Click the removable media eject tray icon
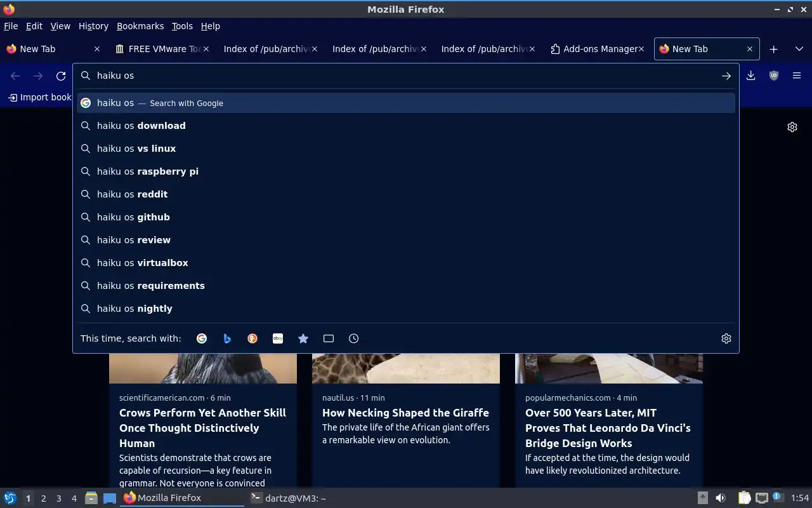The height and width of the screenshot is (508, 812). point(702,498)
